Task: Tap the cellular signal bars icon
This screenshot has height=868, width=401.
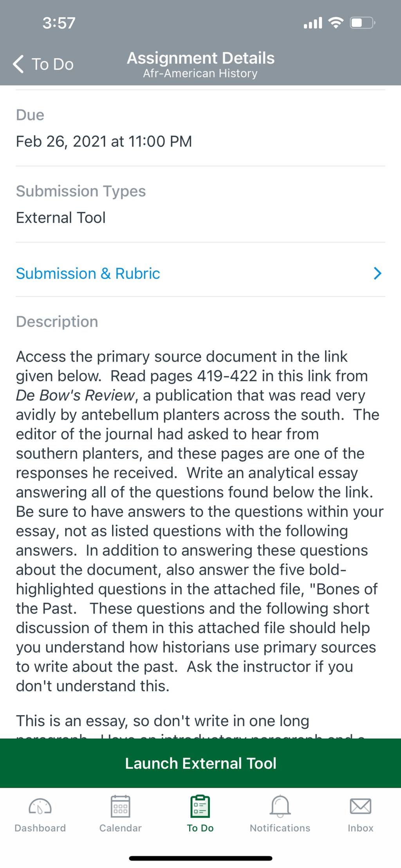Action: (313, 23)
